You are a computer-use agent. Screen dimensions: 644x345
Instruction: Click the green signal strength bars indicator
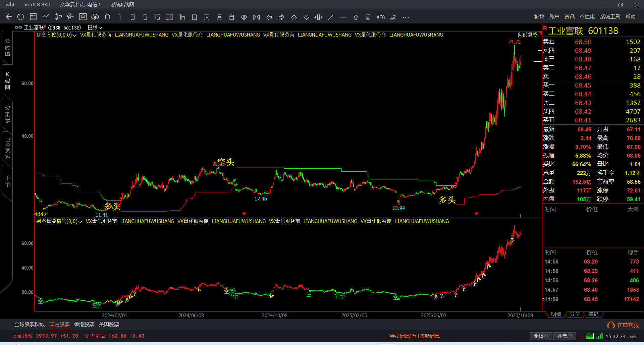599,336
